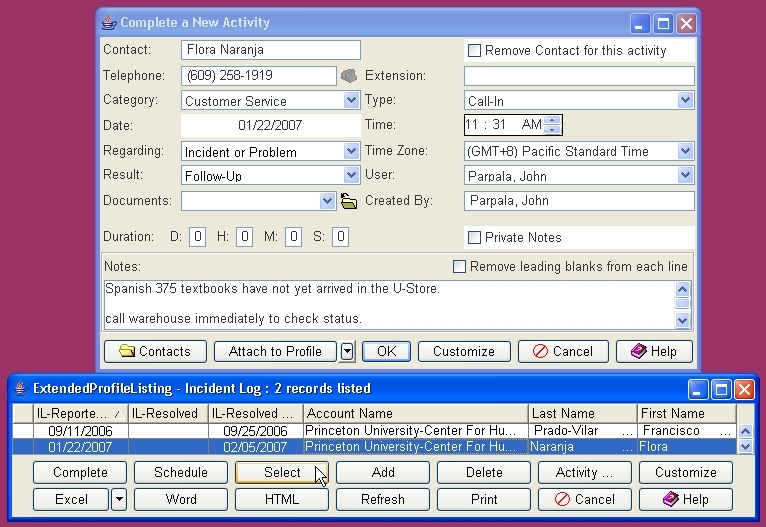Cancel the Complete a New Activity dialog
Screen dimensions: 766x527
(x=563, y=351)
